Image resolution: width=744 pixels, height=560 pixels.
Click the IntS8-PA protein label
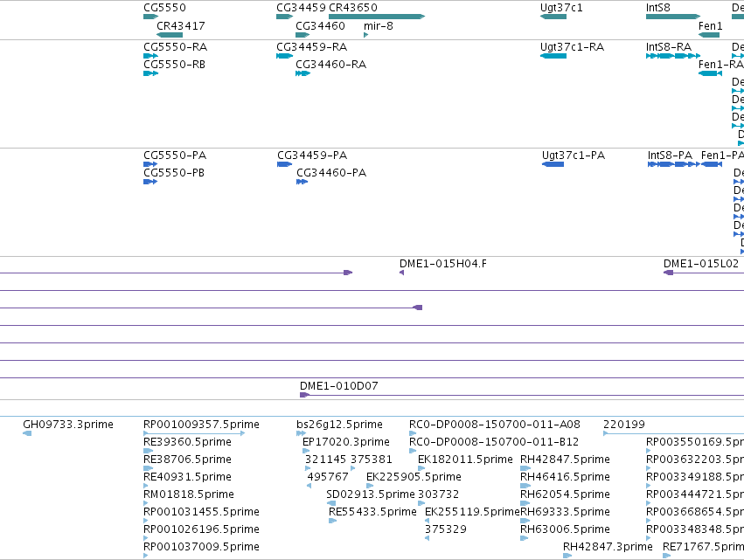[670, 156]
